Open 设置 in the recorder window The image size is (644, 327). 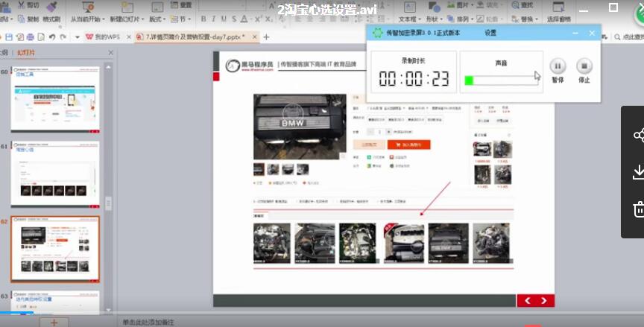tap(490, 33)
